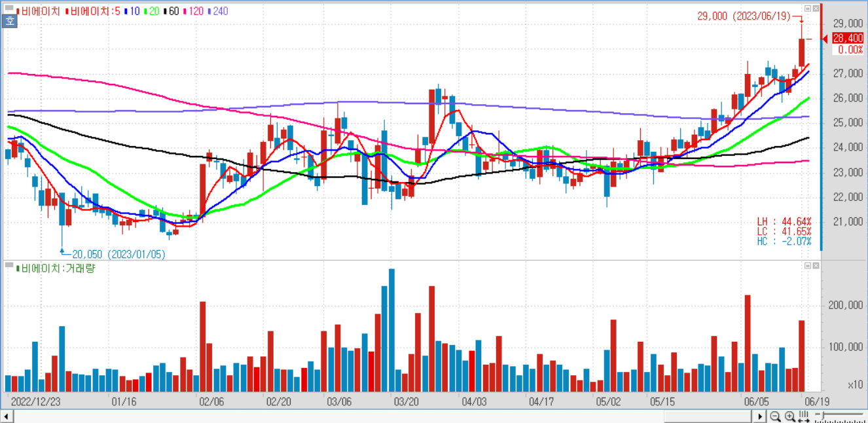Click the LC : 41.65% statistic

(x=784, y=232)
